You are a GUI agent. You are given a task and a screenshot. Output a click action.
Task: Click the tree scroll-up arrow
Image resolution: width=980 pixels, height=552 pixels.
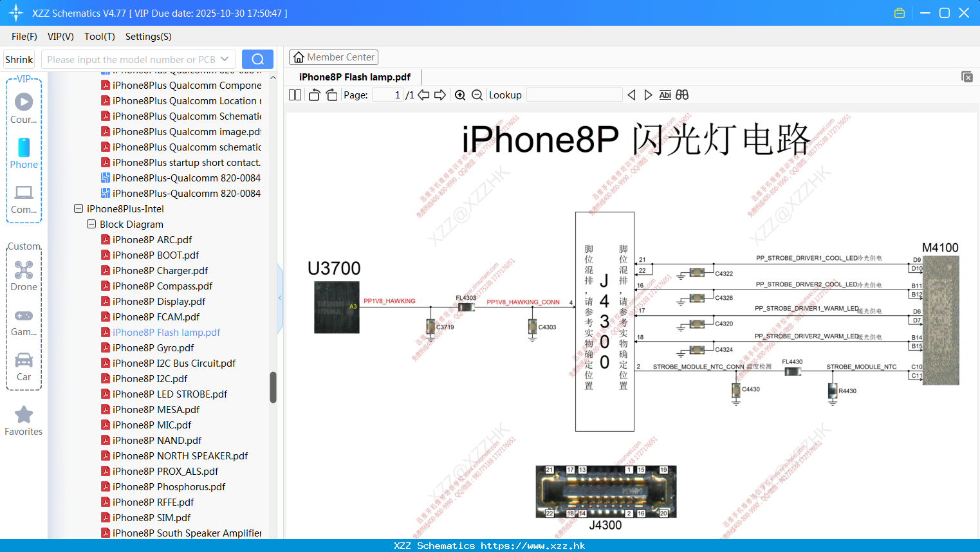[x=273, y=78]
